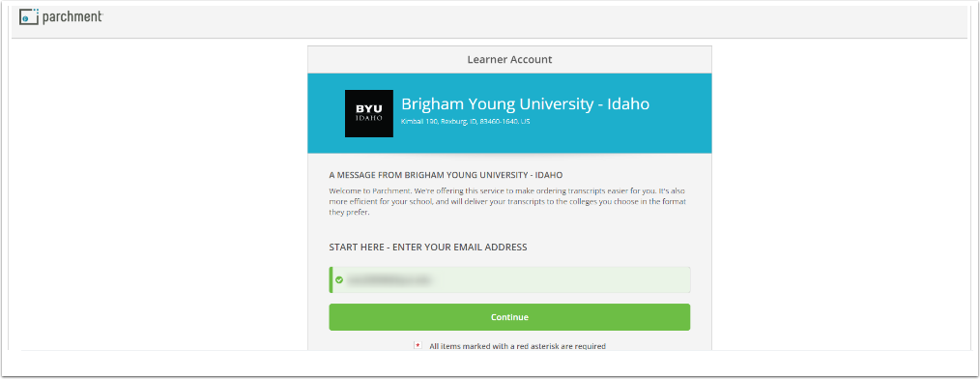The width and height of the screenshot is (980, 379).
Task: Click the Start Here email heading
Action: coord(428,248)
